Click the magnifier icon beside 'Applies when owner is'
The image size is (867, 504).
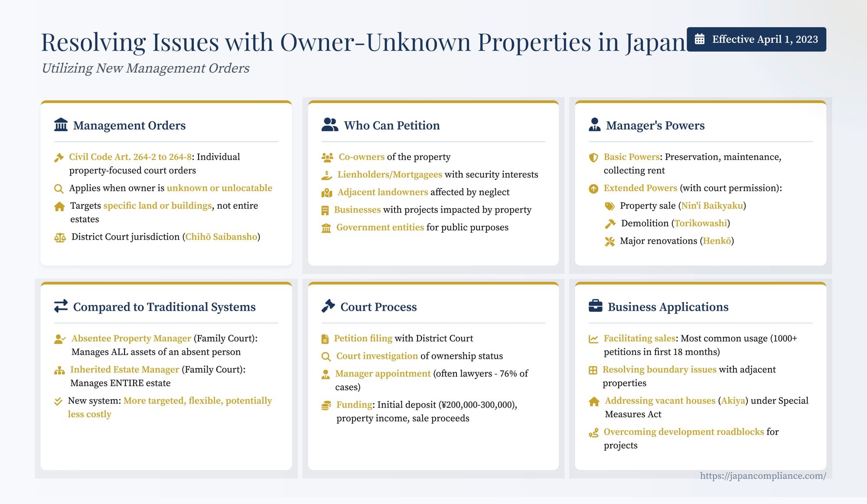click(59, 189)
